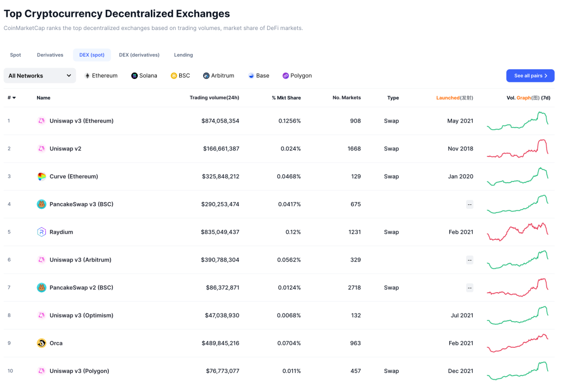Open the DEX (derivatives) tab
588x381 pixels.
coord(139,55)
